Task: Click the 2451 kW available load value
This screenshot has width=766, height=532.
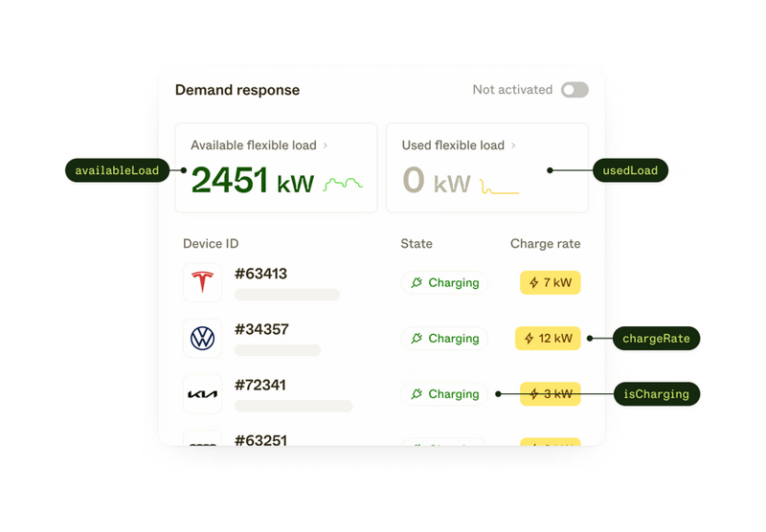Action: point(253,181)
